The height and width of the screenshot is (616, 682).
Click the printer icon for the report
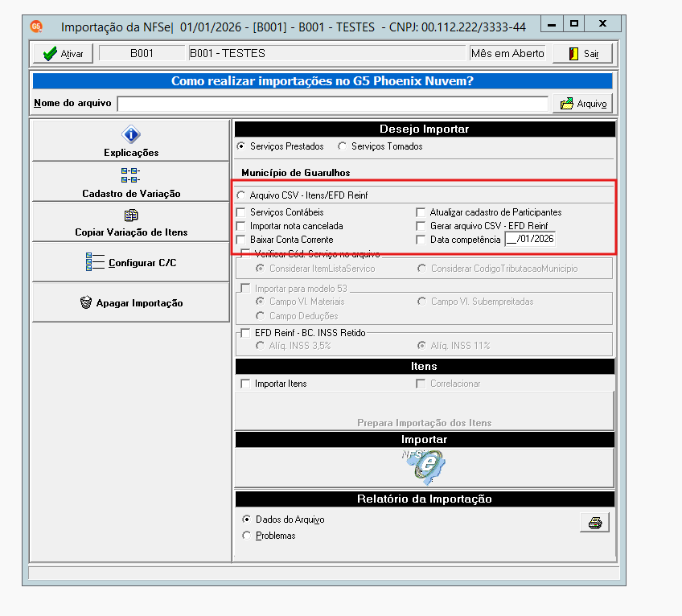(594, 523)
